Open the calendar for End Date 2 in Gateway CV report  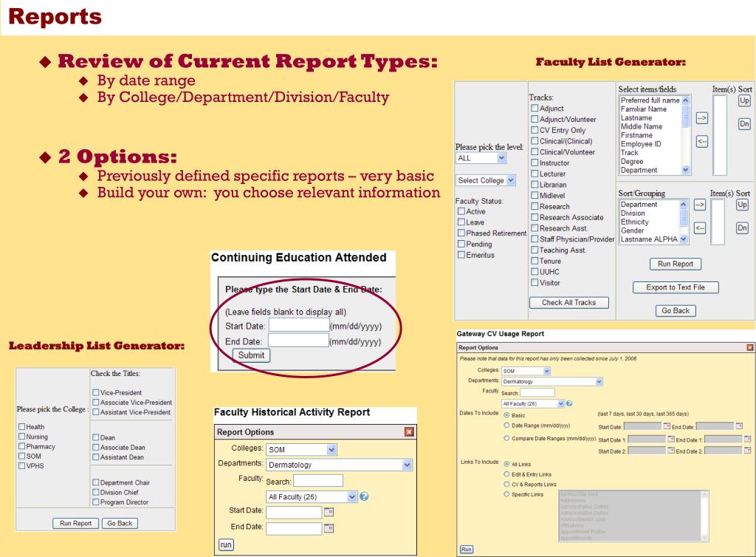[747, 451]
